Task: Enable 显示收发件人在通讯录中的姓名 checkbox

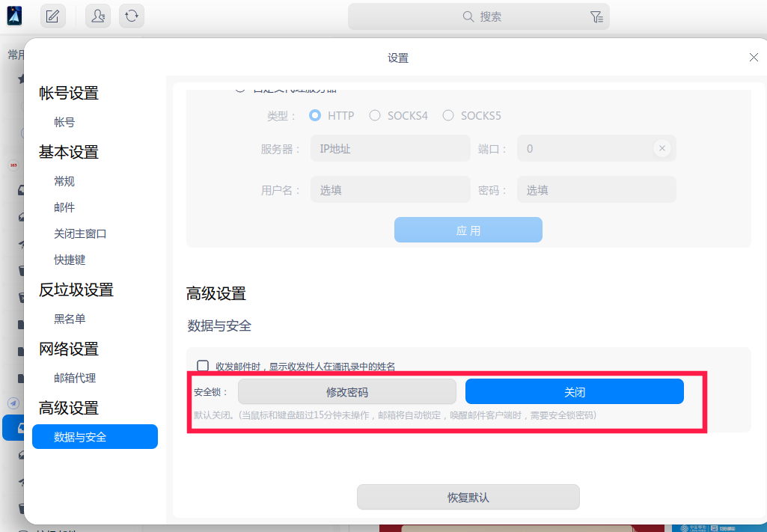Action: pyautogui.click(x=203, y=366)
